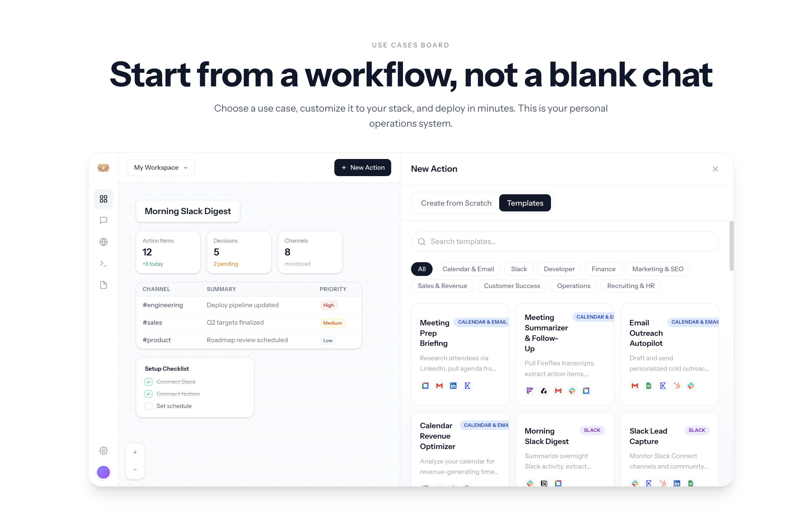Open settings gear in sidebar
812x525 pixels.
(x=103, y=450)
